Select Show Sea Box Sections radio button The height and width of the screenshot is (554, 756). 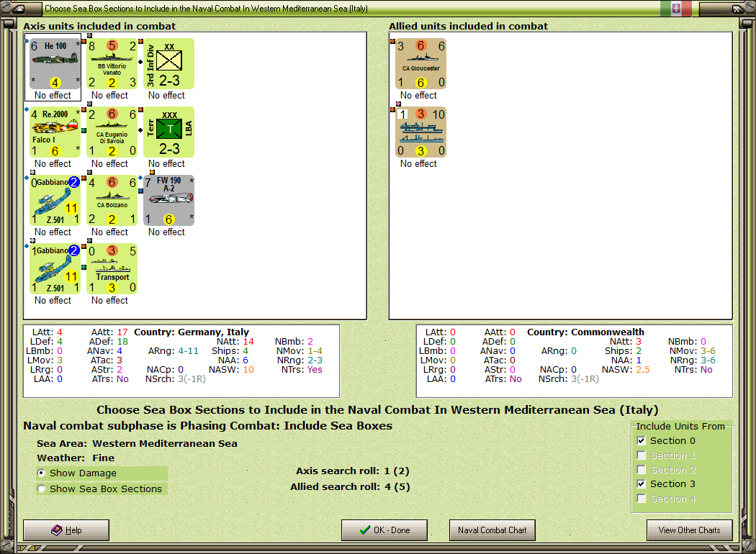tap(42, 489)
